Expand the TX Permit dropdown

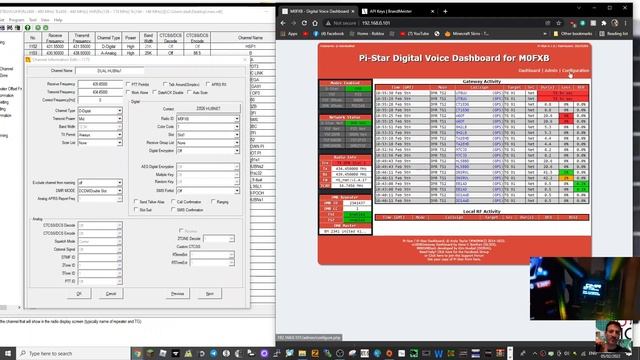100,135
